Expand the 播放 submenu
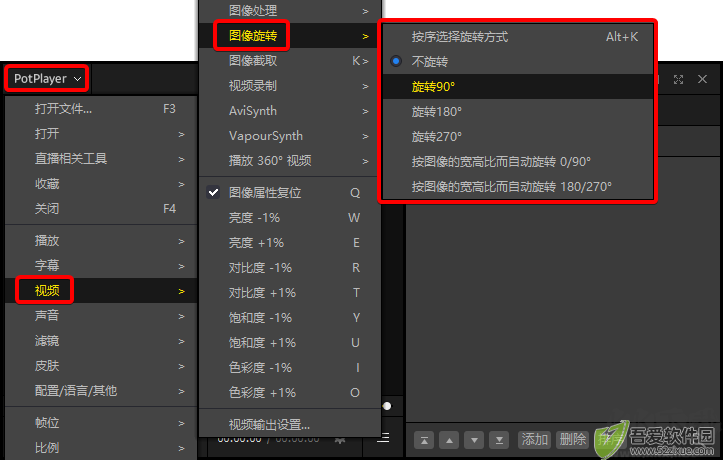 point(101,241)
